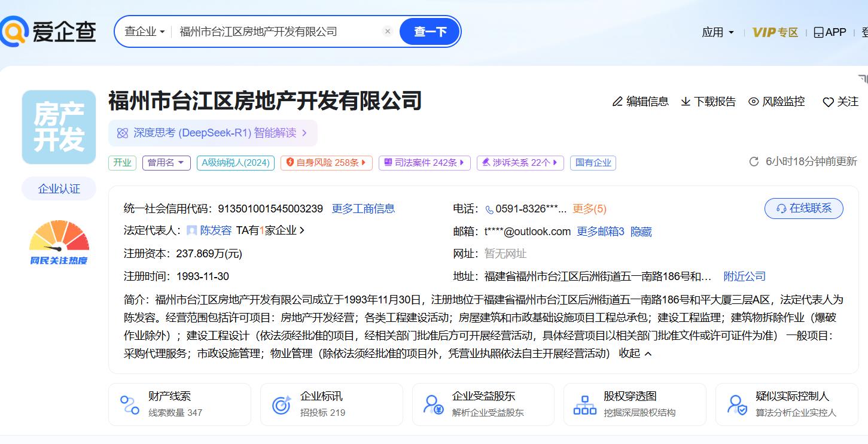Clear search text with the X icon
This screenshot has width=868, height=444.
(x=388, y=32)
